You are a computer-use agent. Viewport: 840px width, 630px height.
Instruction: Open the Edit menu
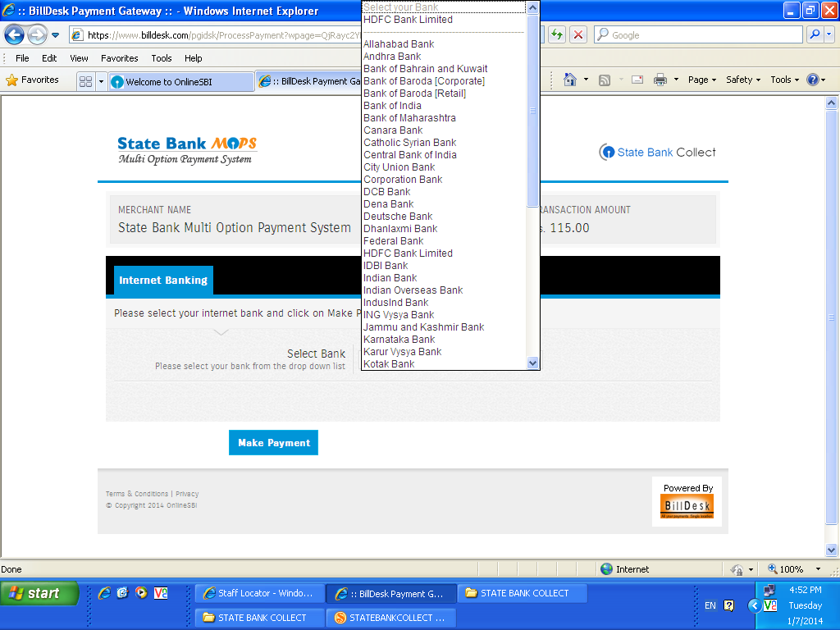click(x=49, y=58)
